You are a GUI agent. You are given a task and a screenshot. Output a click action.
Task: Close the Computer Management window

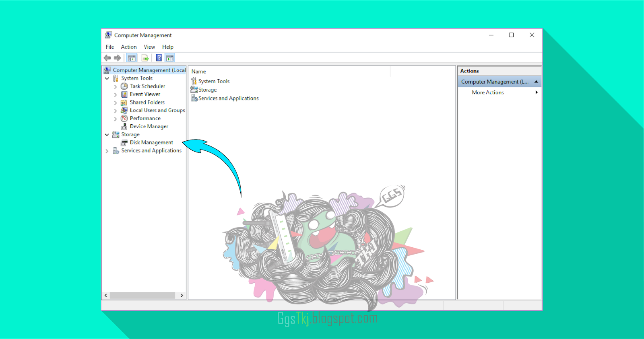click(x=532, y=35)
